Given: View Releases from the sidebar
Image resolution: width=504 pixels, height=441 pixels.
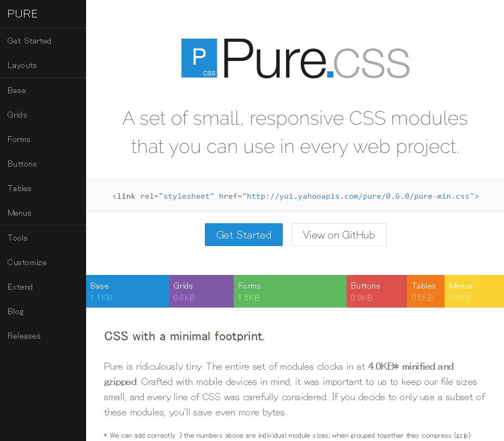Looking at the screenshot, I should point(42,336).
